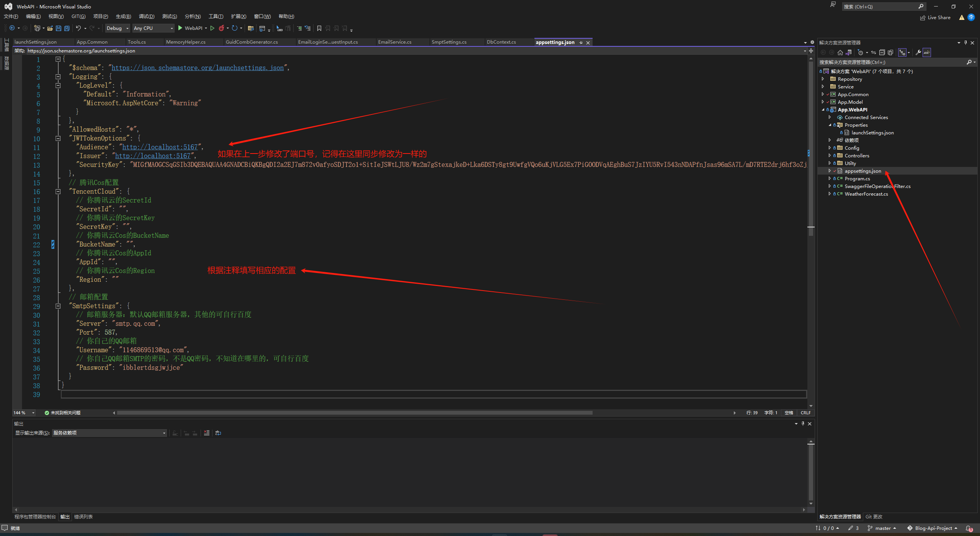980x536 pixels.
Task: Click the Restart circular arrow icon
Action: coord(235,28)
